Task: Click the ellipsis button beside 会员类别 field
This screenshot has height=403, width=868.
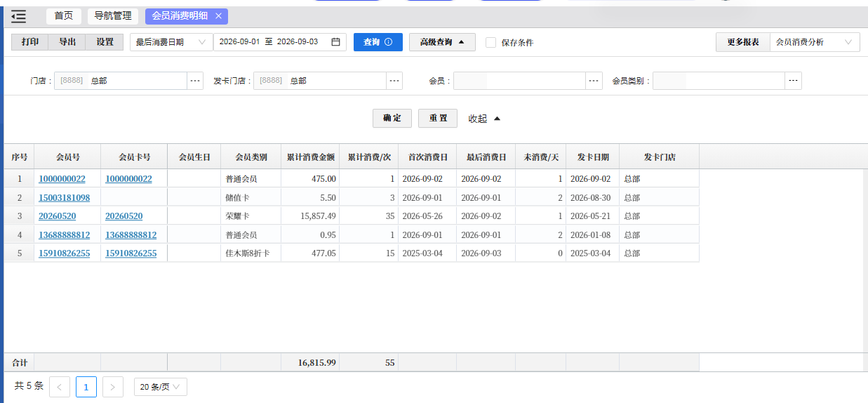Action: click(x=794, y=81)
